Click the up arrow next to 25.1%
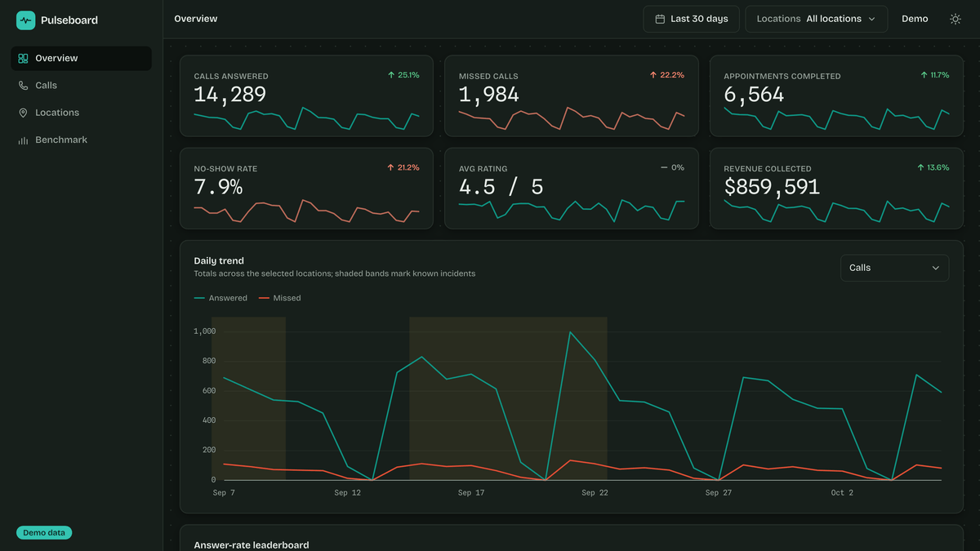This screenshot has width=980, height=551. 391,75
